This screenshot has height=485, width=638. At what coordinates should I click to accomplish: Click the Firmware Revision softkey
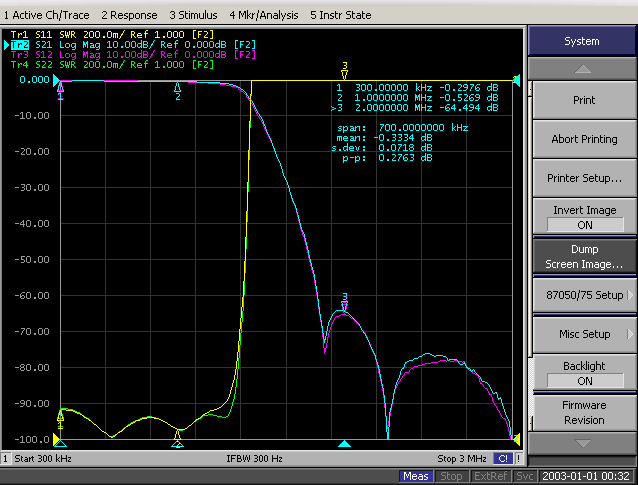coord(584,412)
